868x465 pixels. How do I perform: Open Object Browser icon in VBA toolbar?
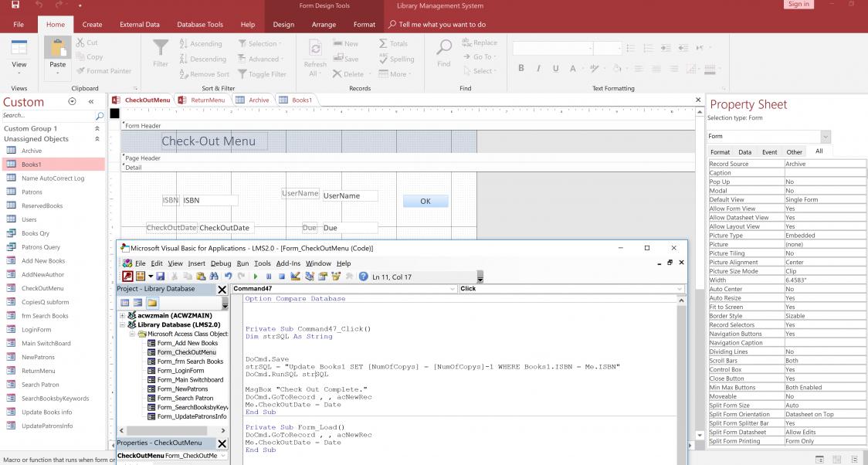coord(336,277)
